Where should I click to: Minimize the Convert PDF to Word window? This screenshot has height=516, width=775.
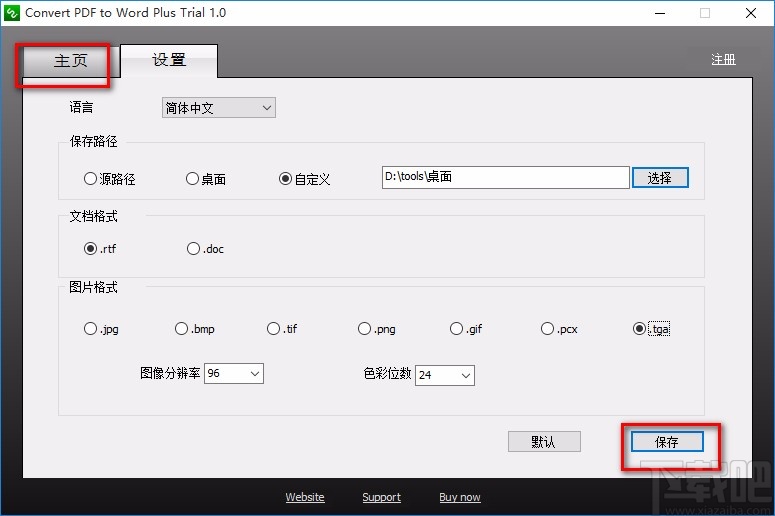[x=660, y=13]
